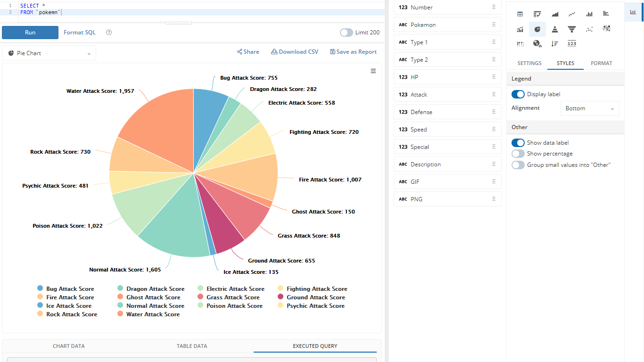Select the pivot table chart icon
This screenshot has width=644, height=362.
[x=537, y=14]
